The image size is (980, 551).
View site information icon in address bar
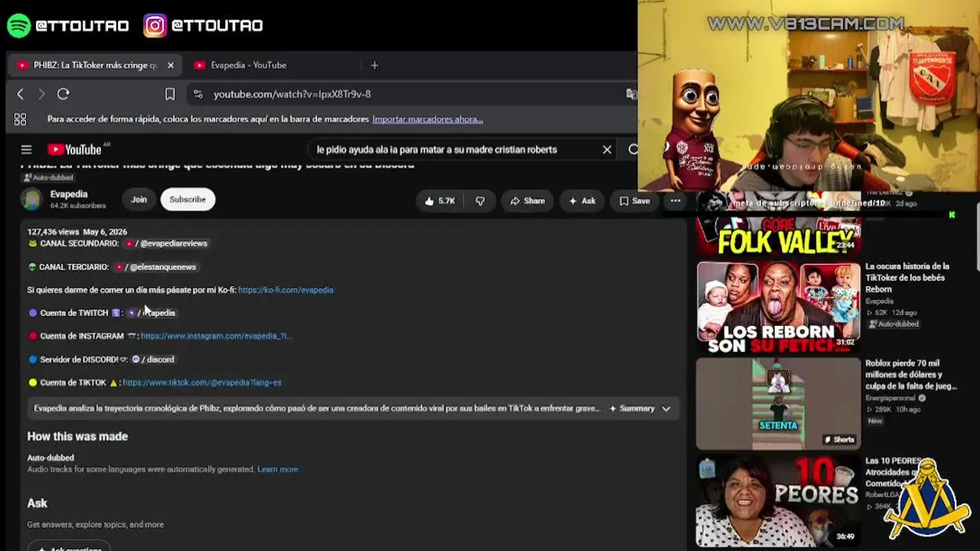198,94
